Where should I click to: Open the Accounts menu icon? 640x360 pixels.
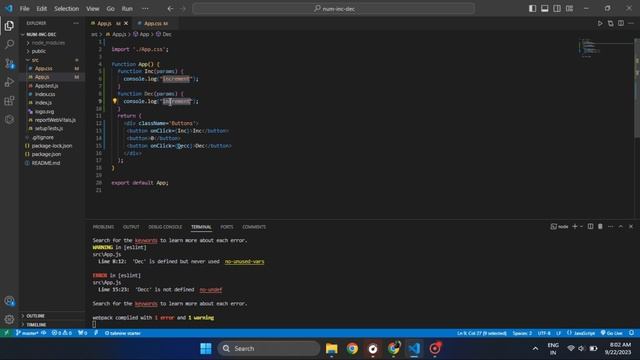pyautogui.click(x=9, y=301)
